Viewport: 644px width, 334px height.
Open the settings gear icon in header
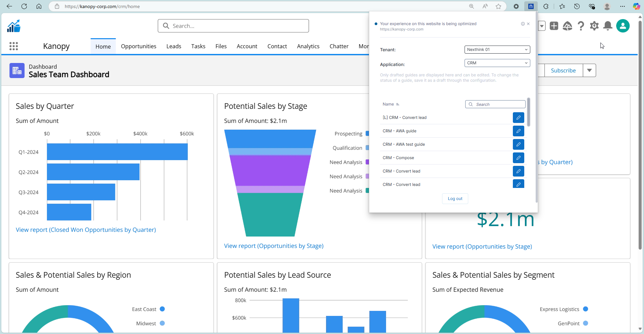[x=594, y=26]
